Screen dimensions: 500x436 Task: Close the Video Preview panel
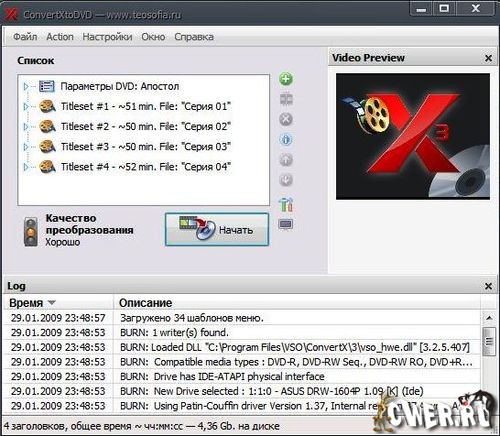pos(488,58)
